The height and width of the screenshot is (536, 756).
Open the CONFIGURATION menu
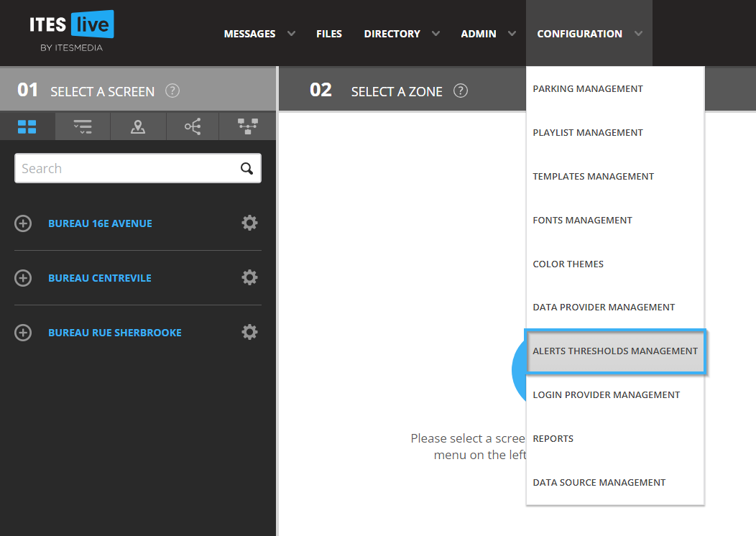click(579, 33)
